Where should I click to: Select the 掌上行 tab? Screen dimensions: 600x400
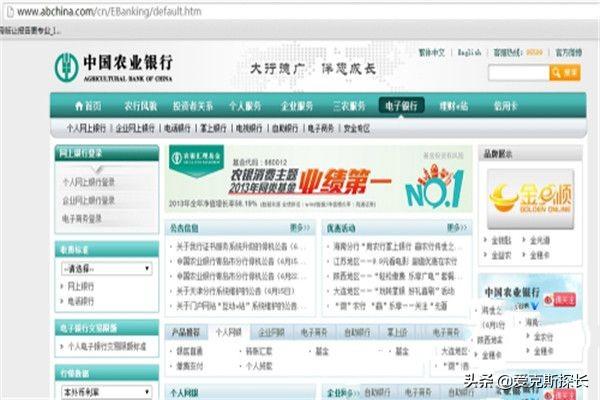point(397,332)
